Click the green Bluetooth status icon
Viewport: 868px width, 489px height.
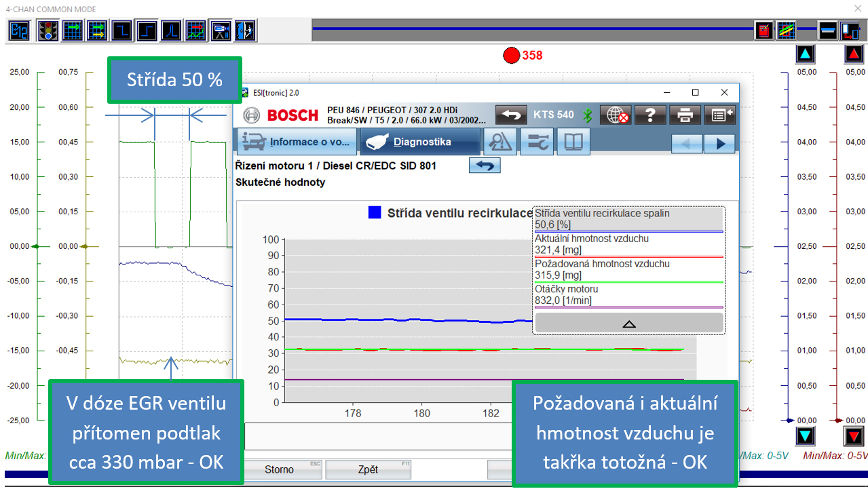click(588, 115)
